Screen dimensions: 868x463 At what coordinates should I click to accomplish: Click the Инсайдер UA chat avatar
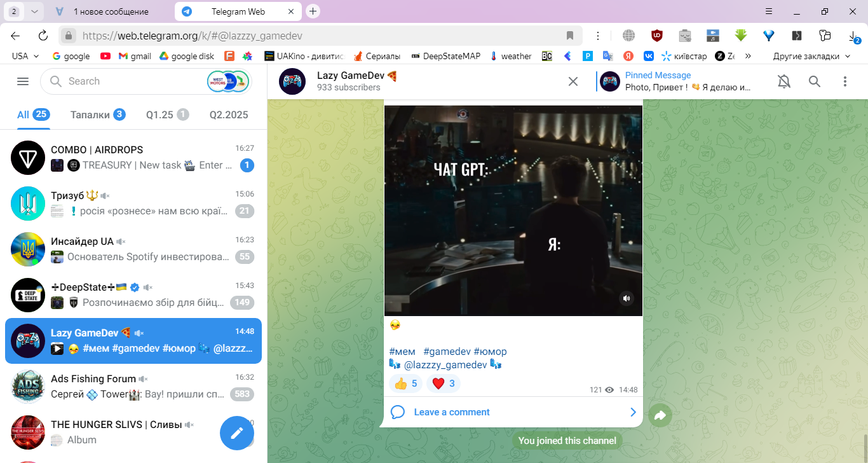(x=28, y=249)
